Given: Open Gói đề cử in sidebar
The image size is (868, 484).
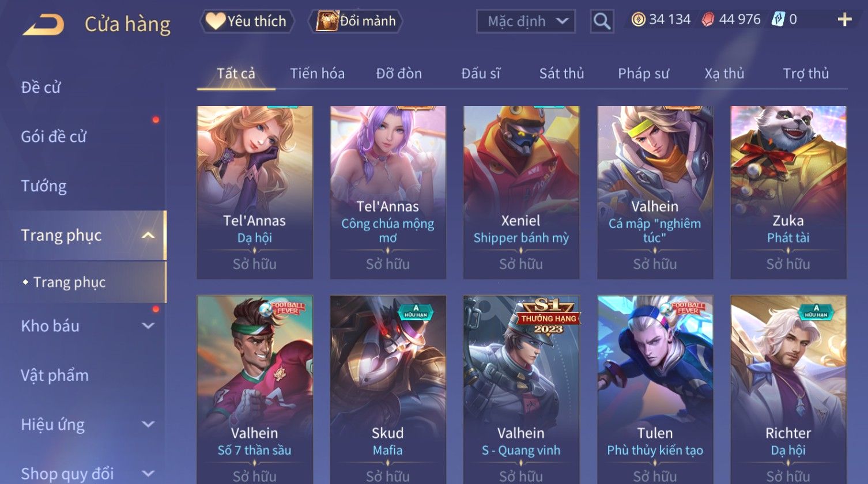Looking at the screenshot, I should [x=54, y=137].
